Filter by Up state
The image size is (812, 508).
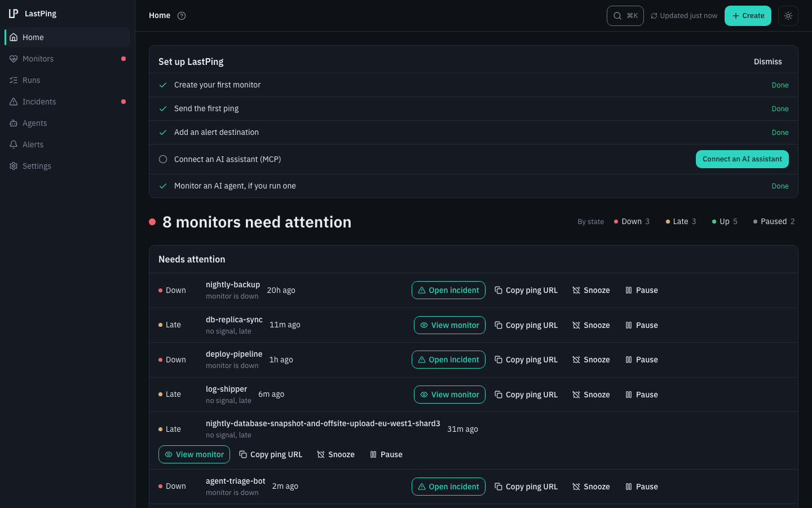[725, 221]
